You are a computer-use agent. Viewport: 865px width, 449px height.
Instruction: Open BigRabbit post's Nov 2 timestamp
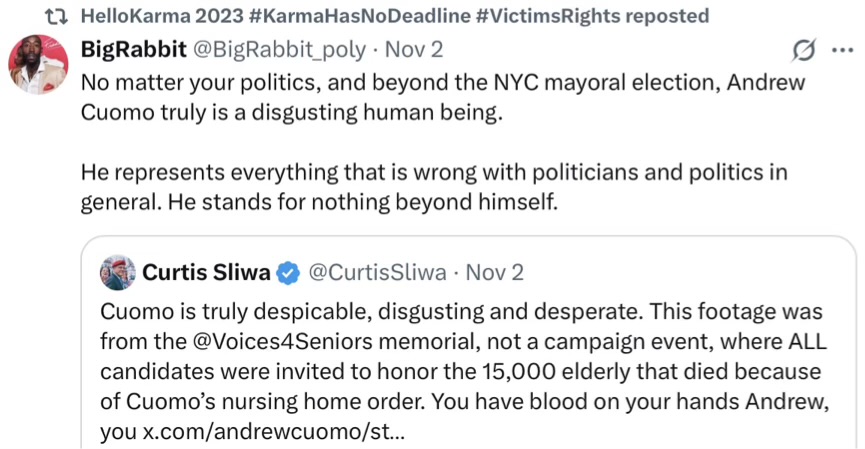416,50
